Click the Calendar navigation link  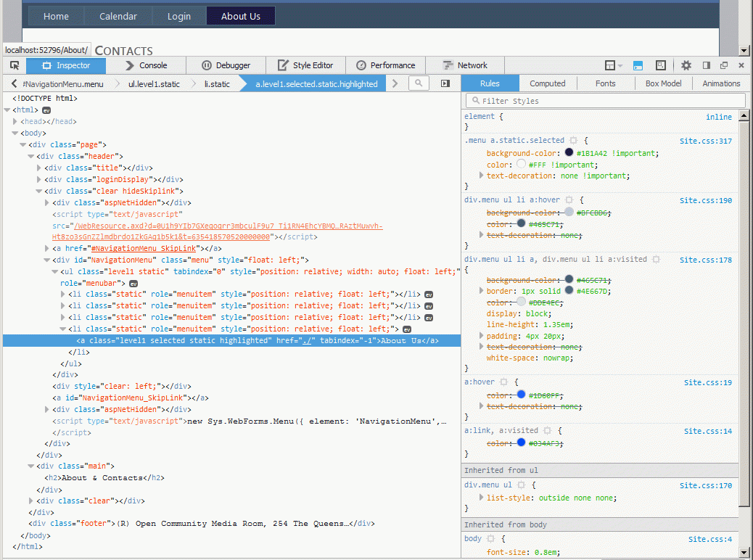[x=118, y=16]
